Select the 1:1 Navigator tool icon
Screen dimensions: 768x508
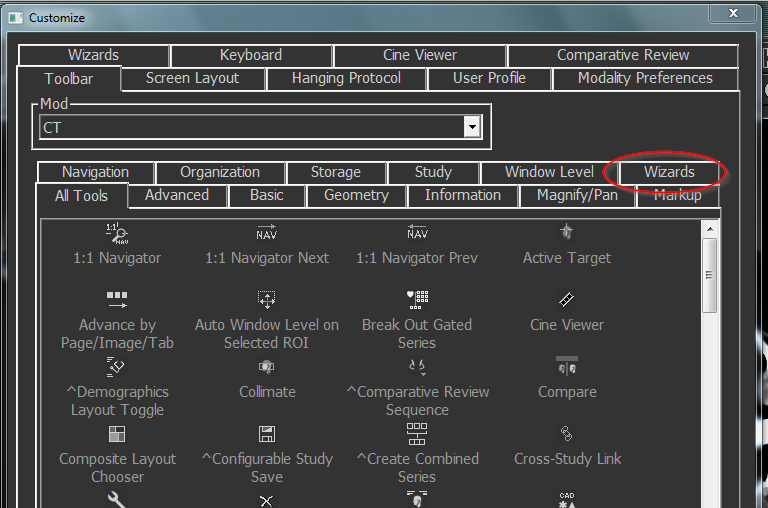pyautogui.click(x=117, y=233)
